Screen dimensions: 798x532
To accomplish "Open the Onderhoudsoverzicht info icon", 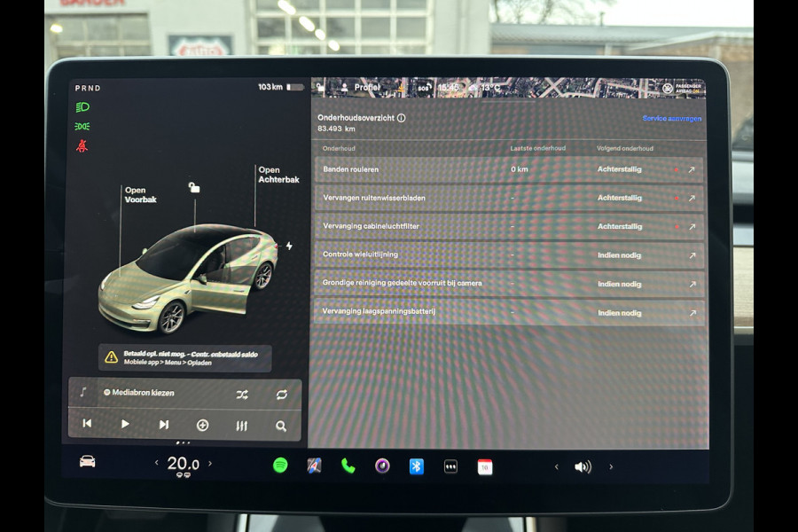I will [401, 115].
